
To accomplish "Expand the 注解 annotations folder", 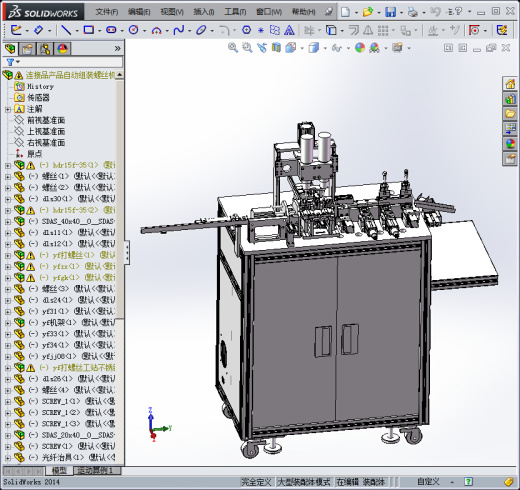I will [8, 109].
